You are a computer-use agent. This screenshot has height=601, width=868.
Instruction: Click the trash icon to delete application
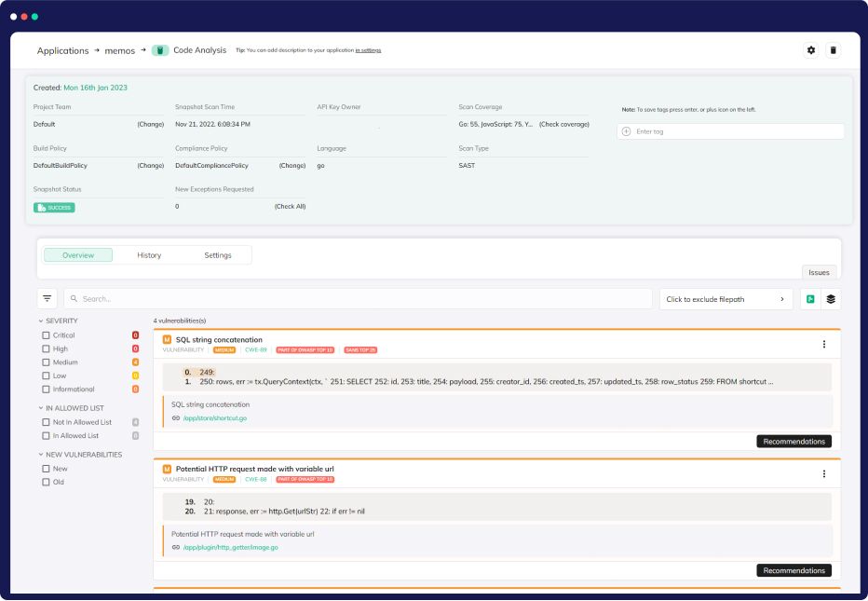(x=833, y=50)
